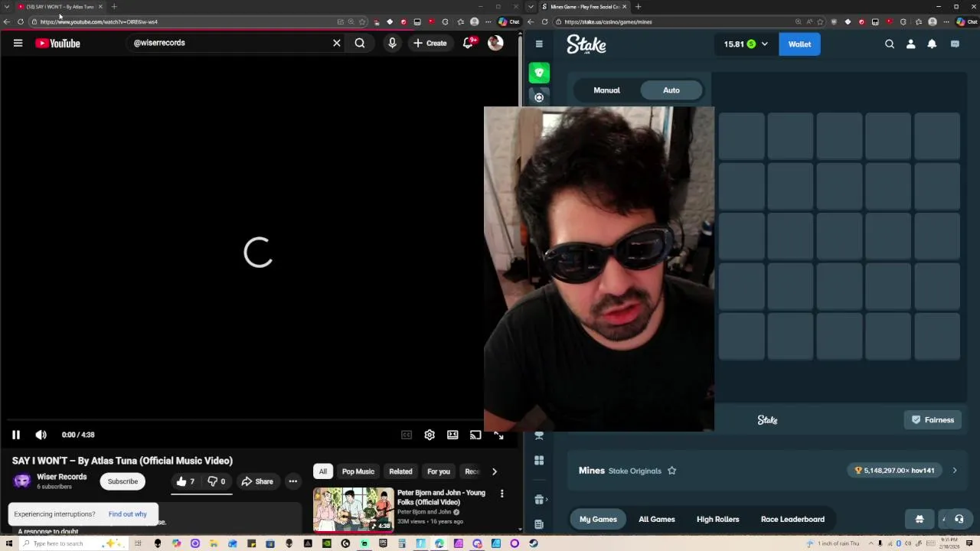Open the Windows Start menu
The width and height of the screenshot is (980, 551).
pos(8,543)
